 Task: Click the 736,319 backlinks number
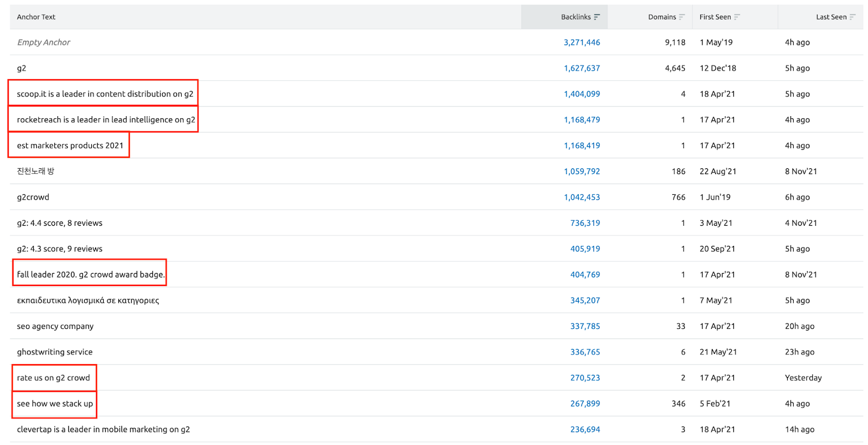pos(585,223)
